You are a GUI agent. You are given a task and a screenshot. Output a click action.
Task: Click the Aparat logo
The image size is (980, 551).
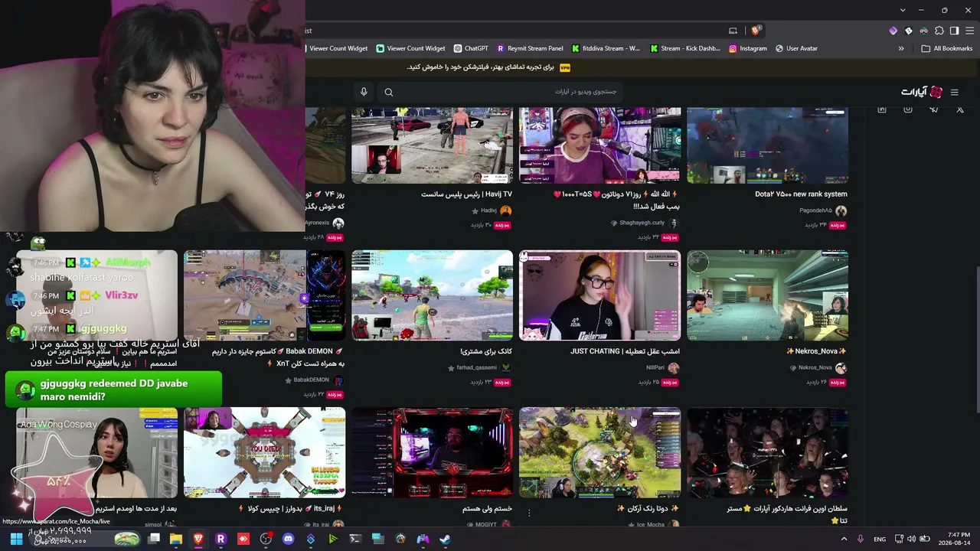pyautogui.click(x=922, y=92)
